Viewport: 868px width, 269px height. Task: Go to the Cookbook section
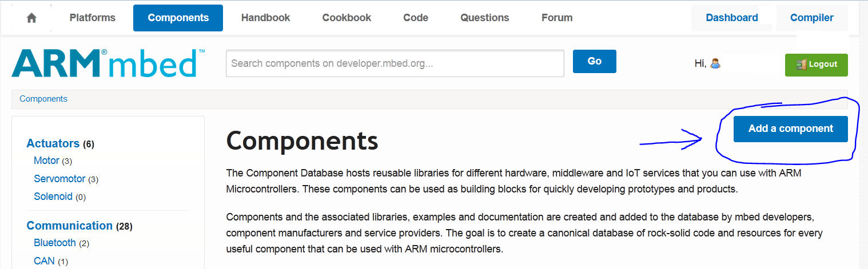347,18
